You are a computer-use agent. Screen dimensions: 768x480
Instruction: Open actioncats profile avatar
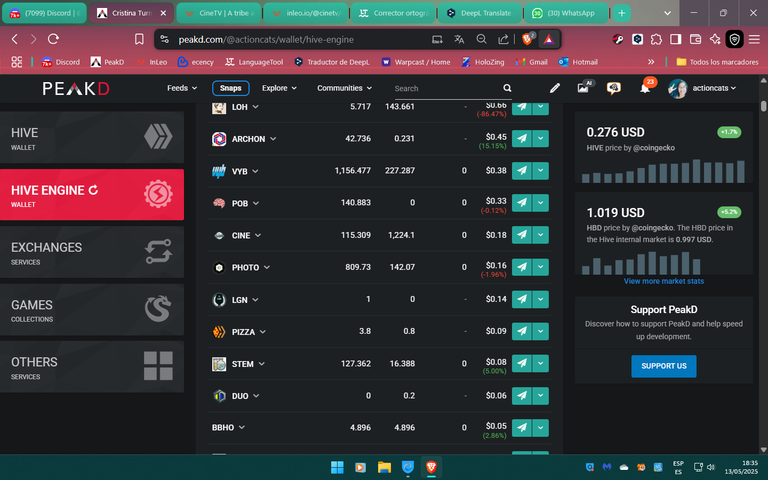(x=677, y=89)
